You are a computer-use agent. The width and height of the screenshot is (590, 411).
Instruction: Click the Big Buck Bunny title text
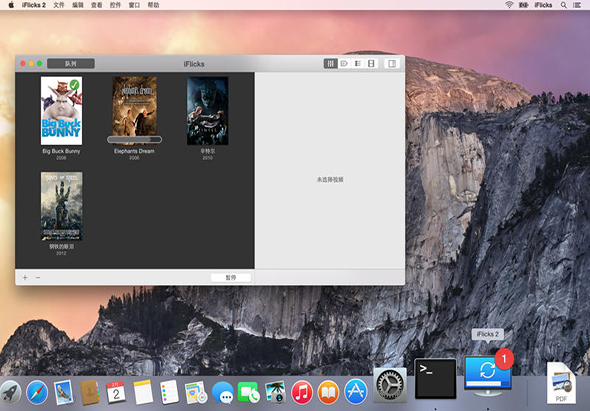(x=61, y=151)
